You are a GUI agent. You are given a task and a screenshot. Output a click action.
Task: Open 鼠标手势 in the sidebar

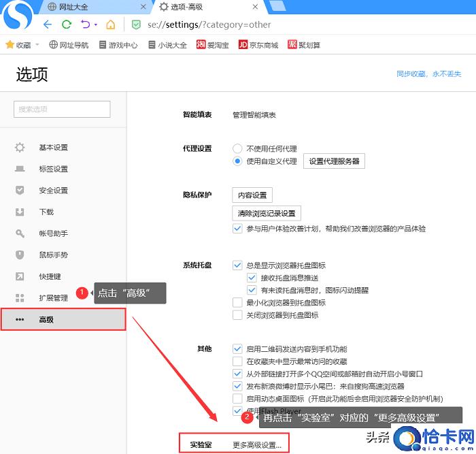click(54, 255)
